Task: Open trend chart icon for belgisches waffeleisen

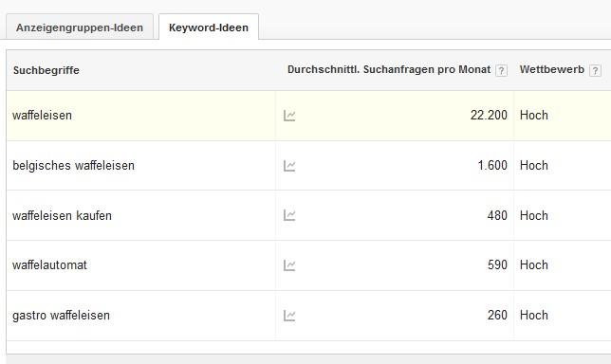Action: coord(289,166)
